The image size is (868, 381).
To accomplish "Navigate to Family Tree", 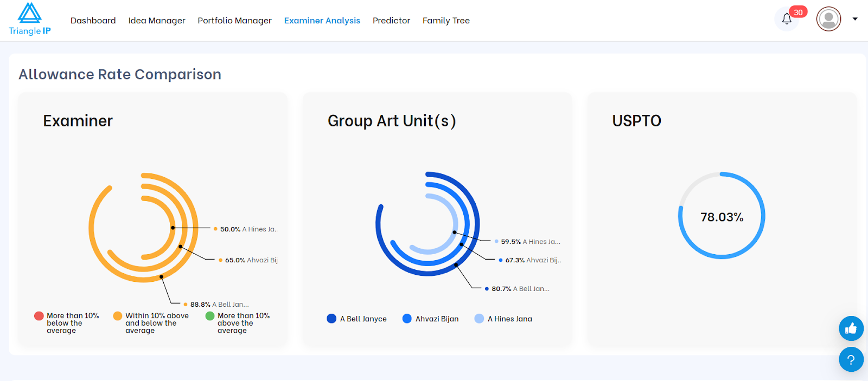I will point(446,21).
